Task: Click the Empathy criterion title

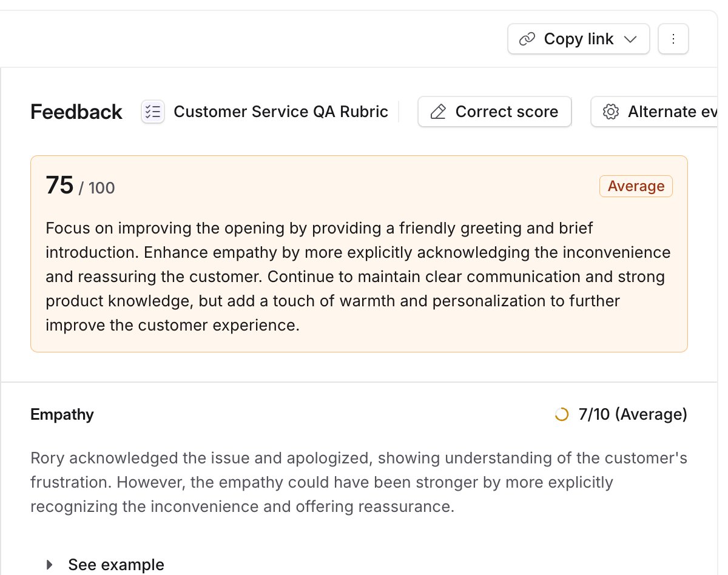Action: (x=62, y=415)
